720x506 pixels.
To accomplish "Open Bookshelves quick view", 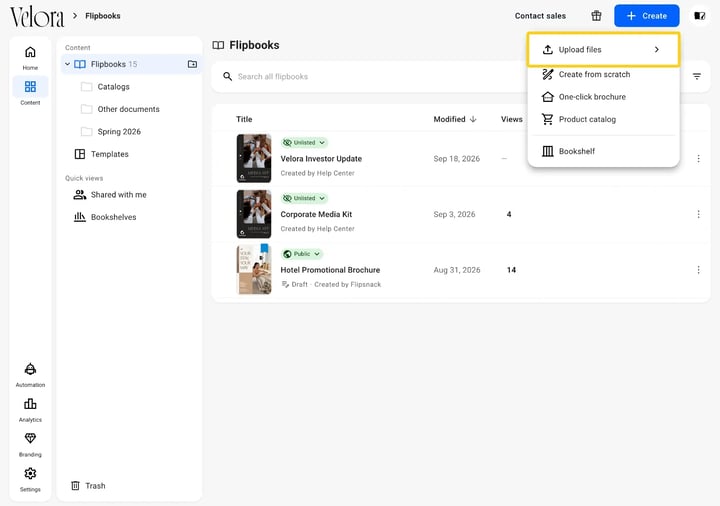I will (x=106, y=217).
